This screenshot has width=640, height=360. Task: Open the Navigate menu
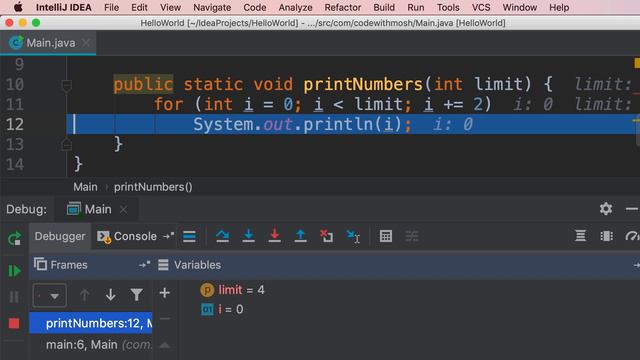[212, 7]
